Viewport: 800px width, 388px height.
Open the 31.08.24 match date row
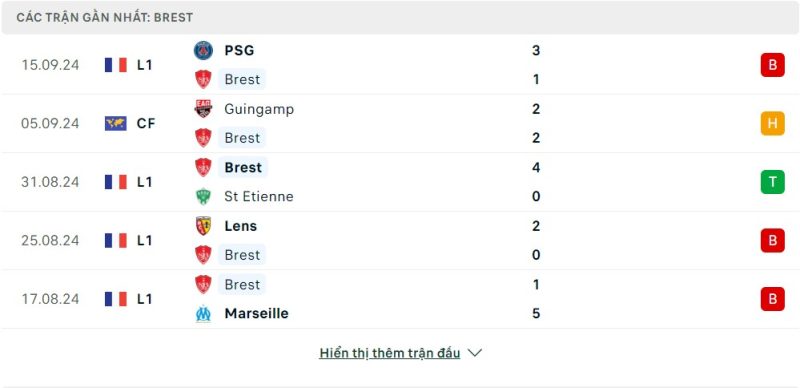click(400, 182)
